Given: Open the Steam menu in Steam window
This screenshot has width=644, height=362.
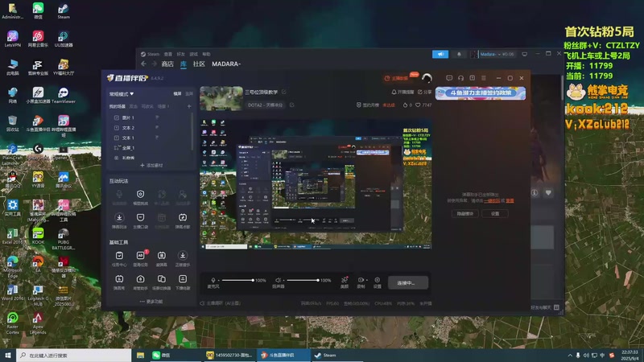Looking at the screenshot, I should [x=153, y=54].
